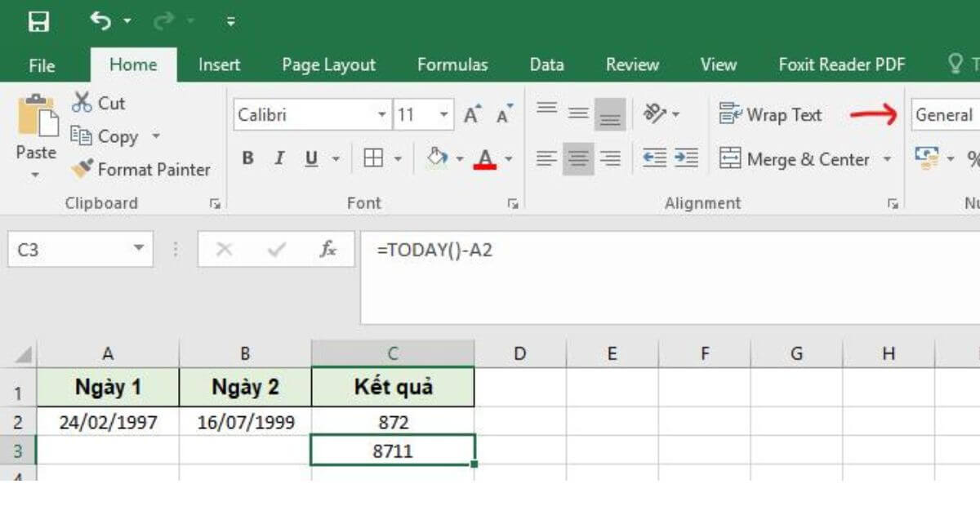Set Bottom Align vertical alignment
The height and width of the screenshot is (506, 980).
click(610, 114)
